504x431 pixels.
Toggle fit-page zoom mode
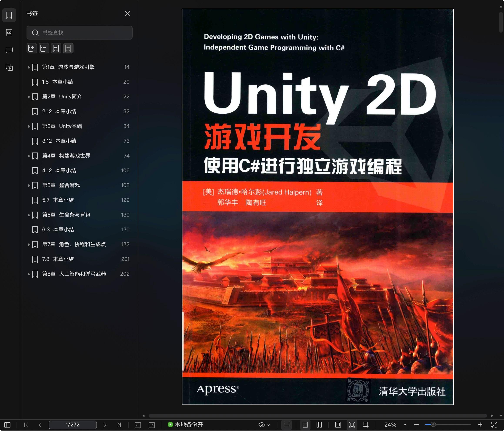[x=352, y=425]
